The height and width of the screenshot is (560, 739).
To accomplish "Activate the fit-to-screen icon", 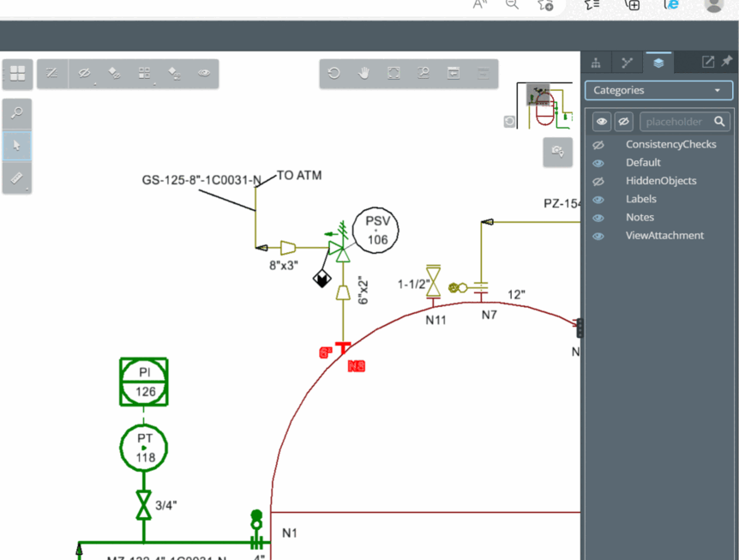I will point(394,74).
